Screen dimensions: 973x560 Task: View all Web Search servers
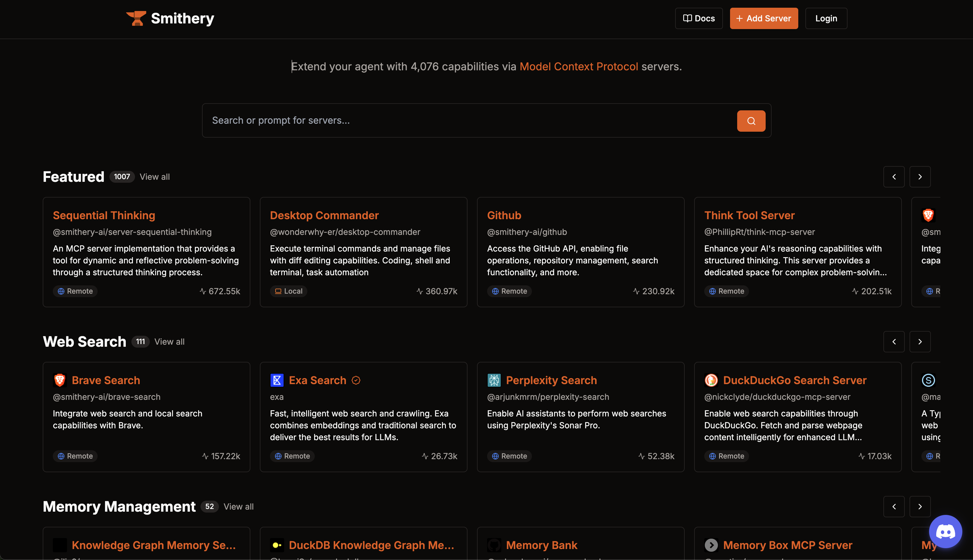coord(169,342)
